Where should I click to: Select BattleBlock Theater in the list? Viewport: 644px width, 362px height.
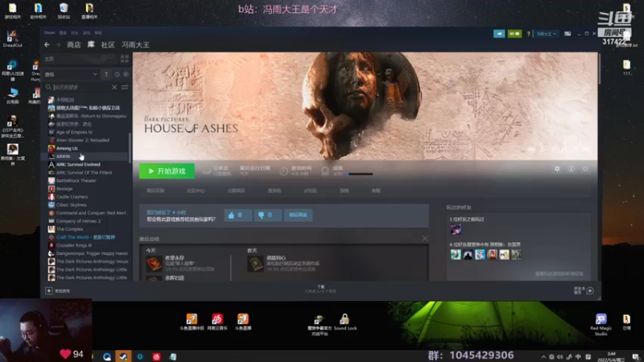[x=76, y=180]
